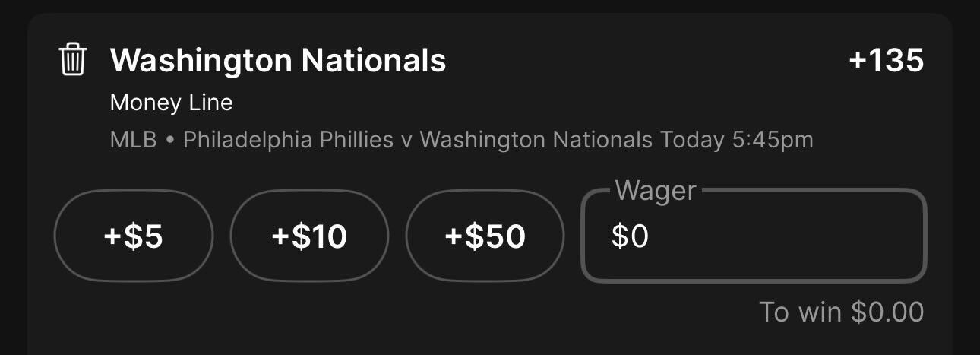
Task: Click the $0.00 winnings amount
Action: click(x=887, y=312)
